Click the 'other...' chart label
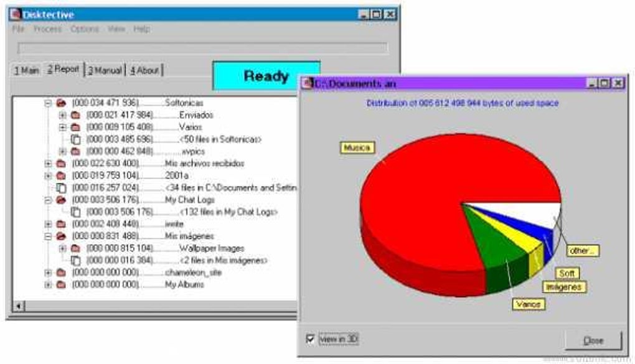Viewport: 635px width, 364px height. pyautogui.click(x=582, y=251)
